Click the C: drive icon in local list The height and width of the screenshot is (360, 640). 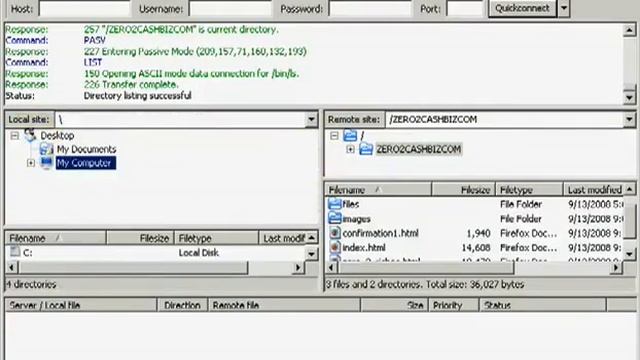15,251
